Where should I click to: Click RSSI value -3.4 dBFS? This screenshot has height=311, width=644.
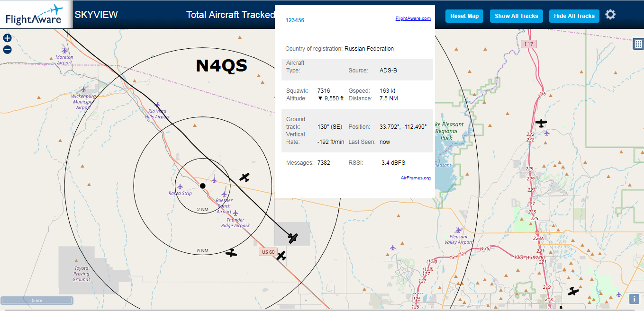392,163
